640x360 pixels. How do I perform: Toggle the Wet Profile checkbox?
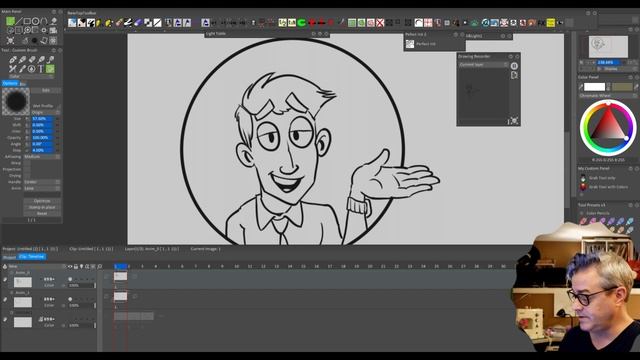(x=58, y=106)
